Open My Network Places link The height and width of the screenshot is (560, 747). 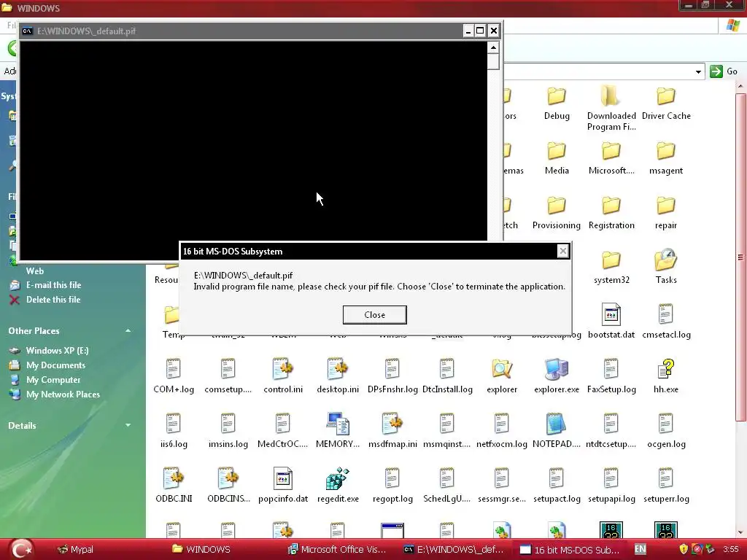point(63,394)
